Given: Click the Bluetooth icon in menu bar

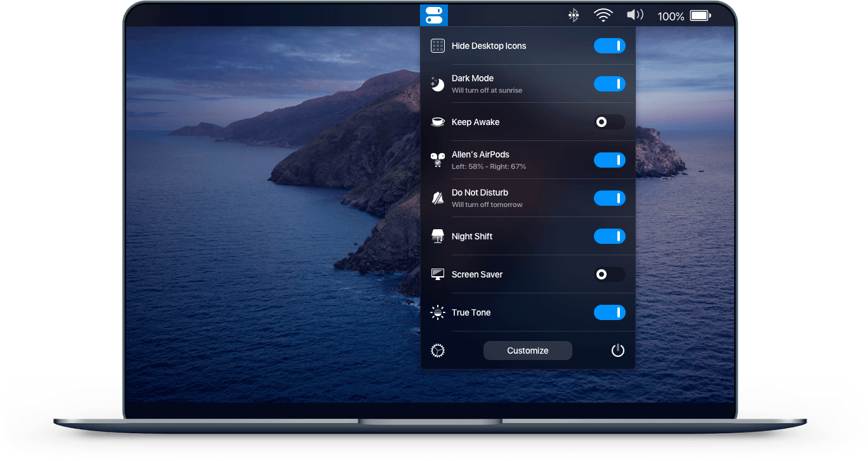Looking at the screenshot, I should click(x=573, y=16).
